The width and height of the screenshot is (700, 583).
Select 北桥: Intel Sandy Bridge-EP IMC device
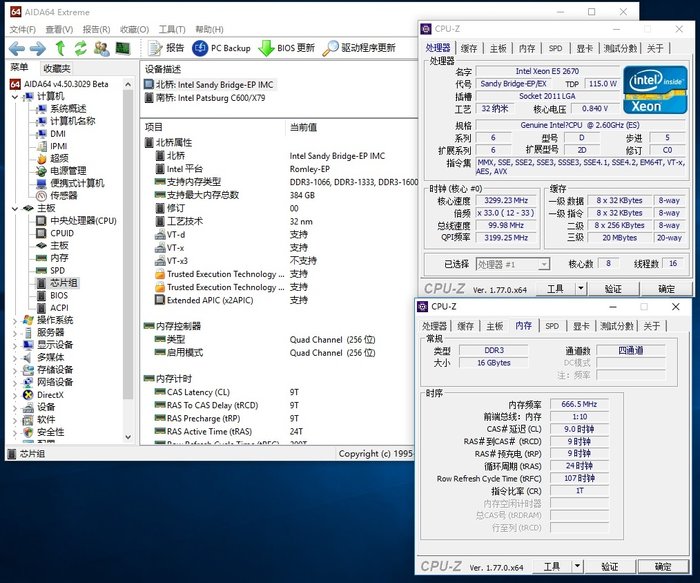(209, 84)
